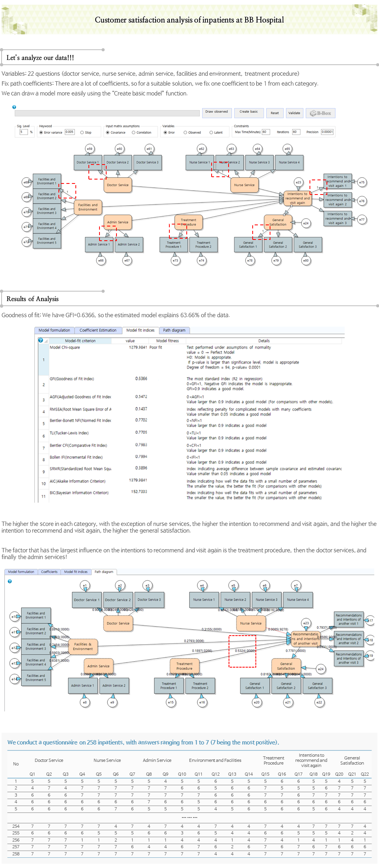This screenshot has width=379, height=868.
Task: Select the Error variance radio button
Action: [41, 133]
